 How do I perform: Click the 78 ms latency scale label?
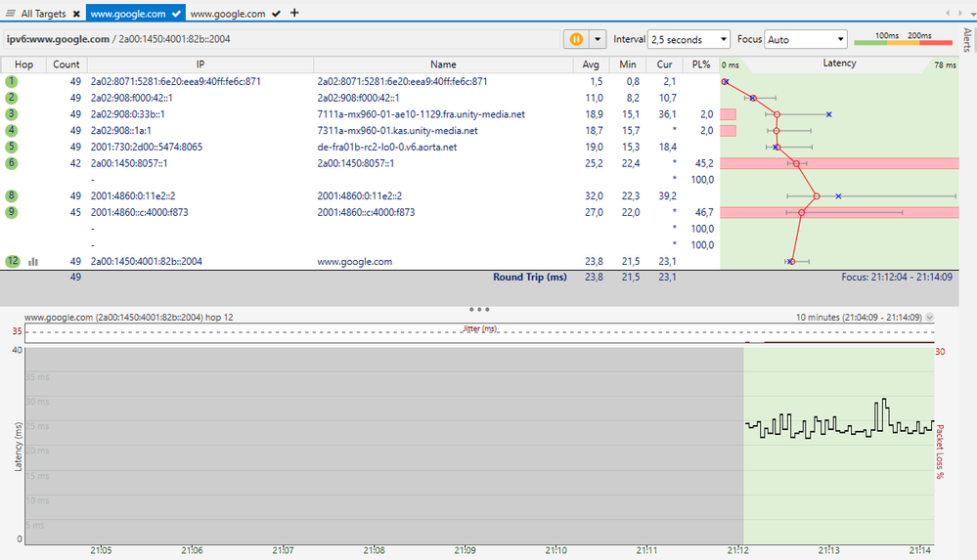946,65
